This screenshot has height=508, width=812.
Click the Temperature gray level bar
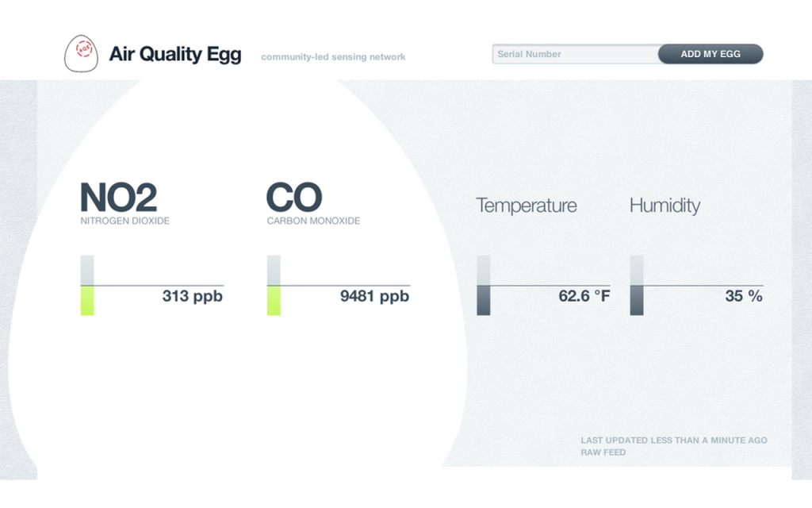pyautogui.click(x=483, y=285)
